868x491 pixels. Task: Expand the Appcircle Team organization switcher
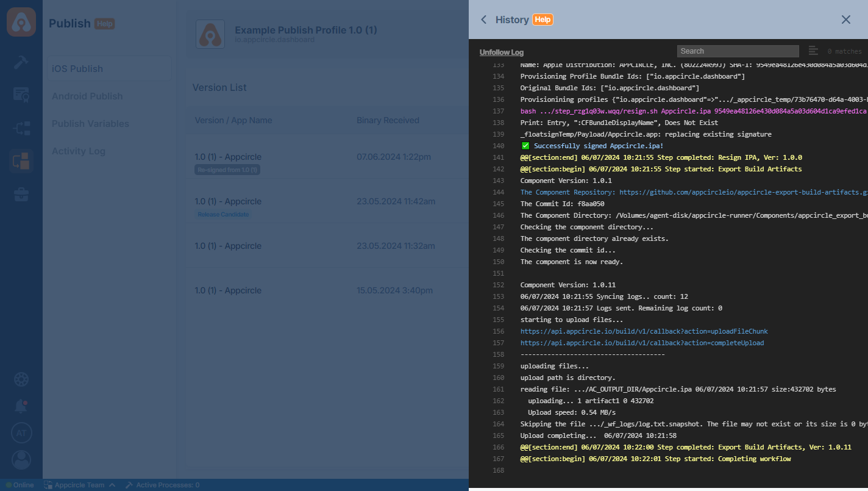79,485
